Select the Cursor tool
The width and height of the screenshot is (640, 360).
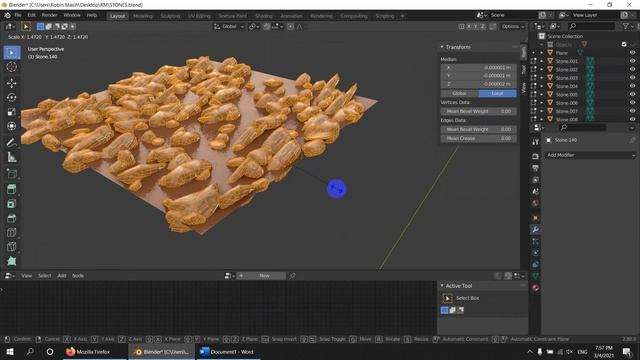click(12, 67)
